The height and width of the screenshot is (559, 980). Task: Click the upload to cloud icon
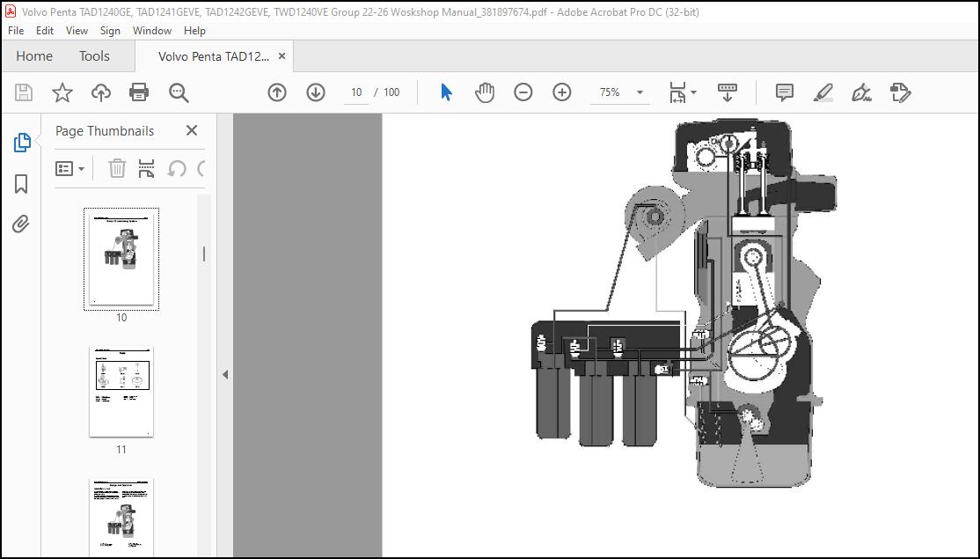100,92
